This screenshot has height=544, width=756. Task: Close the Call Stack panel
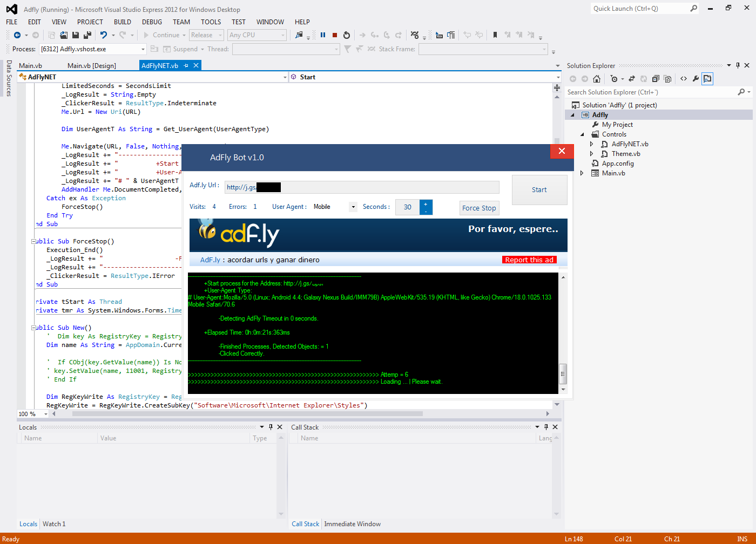tap(555, 427)
